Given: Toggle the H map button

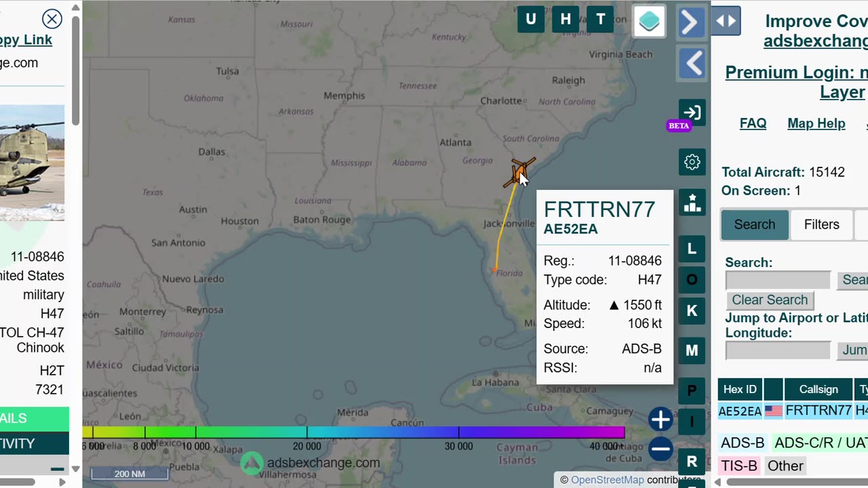Looking at the screenshot, I should (566, 20).
